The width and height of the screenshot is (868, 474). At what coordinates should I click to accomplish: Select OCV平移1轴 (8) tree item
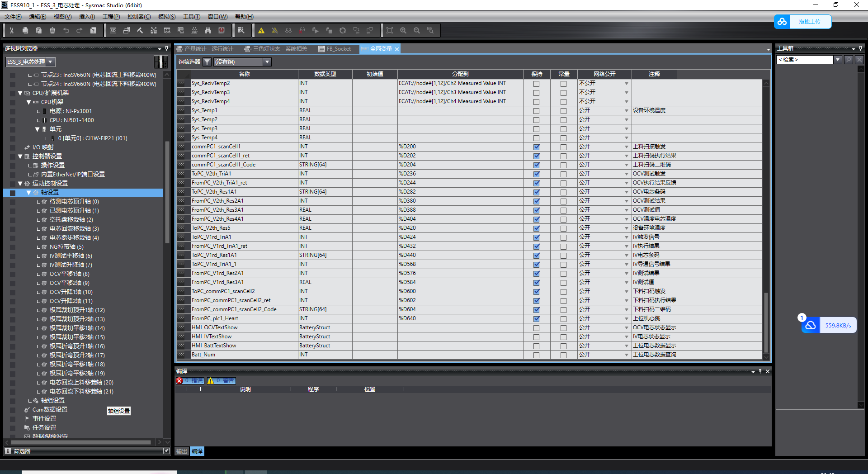(69, 274)
